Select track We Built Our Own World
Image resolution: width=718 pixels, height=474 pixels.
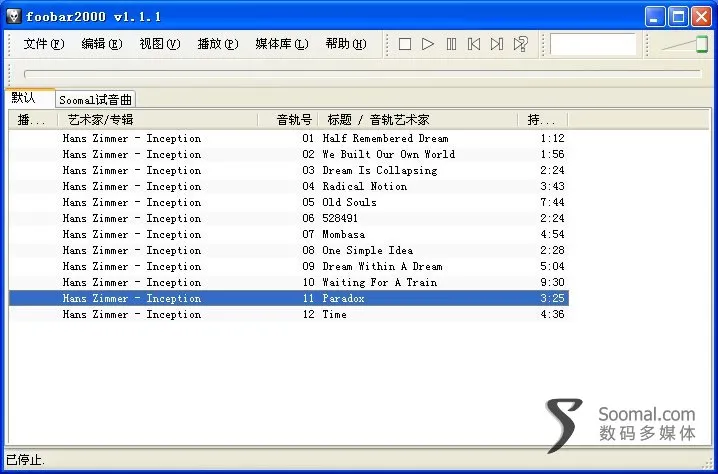click(x=289, y=154)
